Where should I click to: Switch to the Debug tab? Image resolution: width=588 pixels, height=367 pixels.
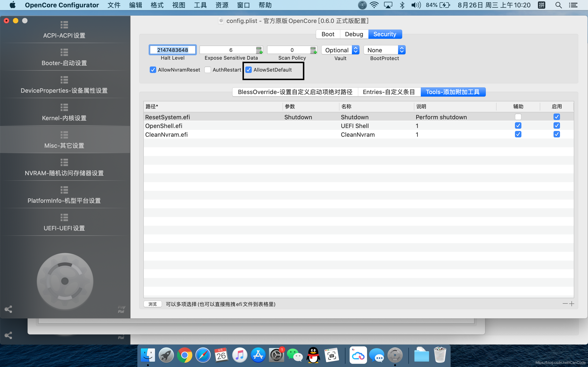point(353,34)
